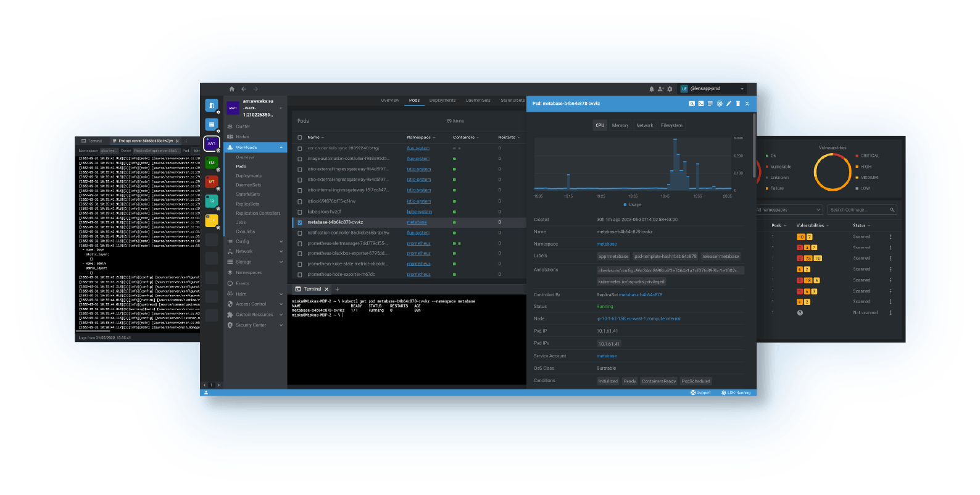
Task: Select the yellow hotbar cluster icon
Action: pyautogui.click(x=212, y=220)
